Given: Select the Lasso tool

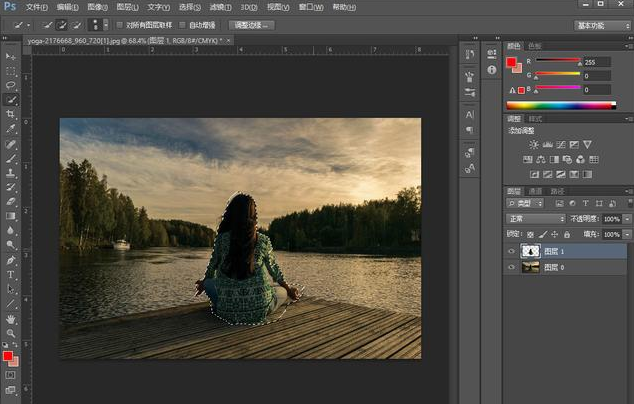Looking at the screenshot, I should click(11, 85).
